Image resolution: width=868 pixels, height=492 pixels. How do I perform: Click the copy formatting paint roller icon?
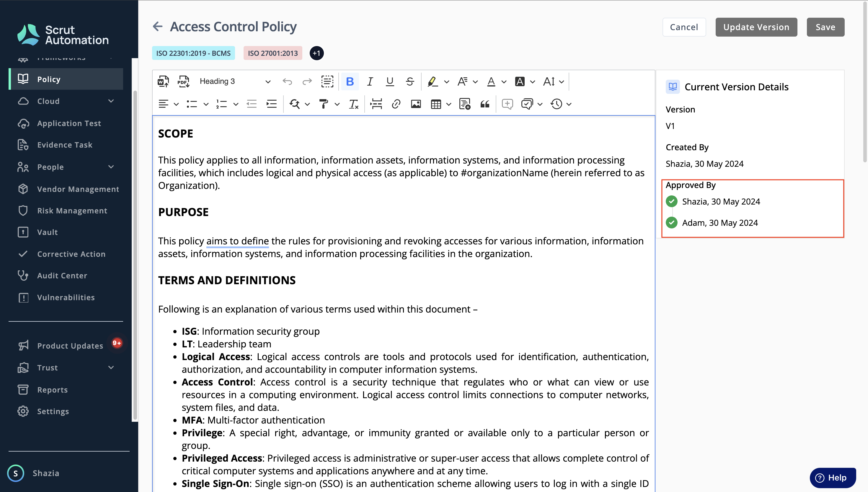click(x=324, y=104)
